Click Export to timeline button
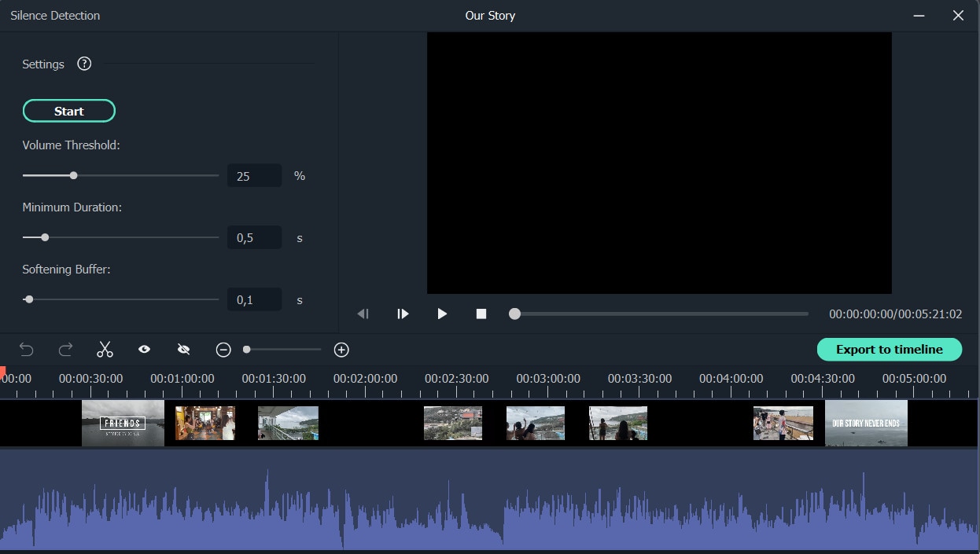The image size is (980, 554). click(889, 350)
